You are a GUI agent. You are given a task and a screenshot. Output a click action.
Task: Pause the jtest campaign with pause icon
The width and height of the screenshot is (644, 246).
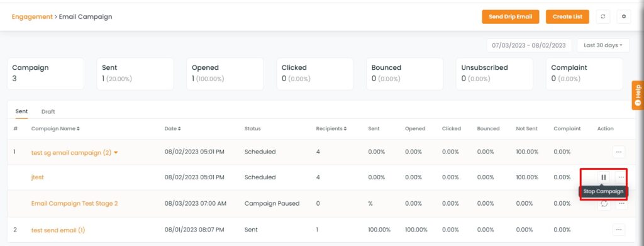pos(603,177)
